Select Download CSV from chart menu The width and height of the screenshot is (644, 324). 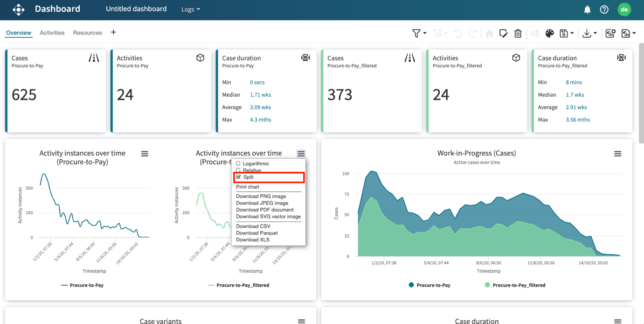pyautogui.click(x=253, y=226)
